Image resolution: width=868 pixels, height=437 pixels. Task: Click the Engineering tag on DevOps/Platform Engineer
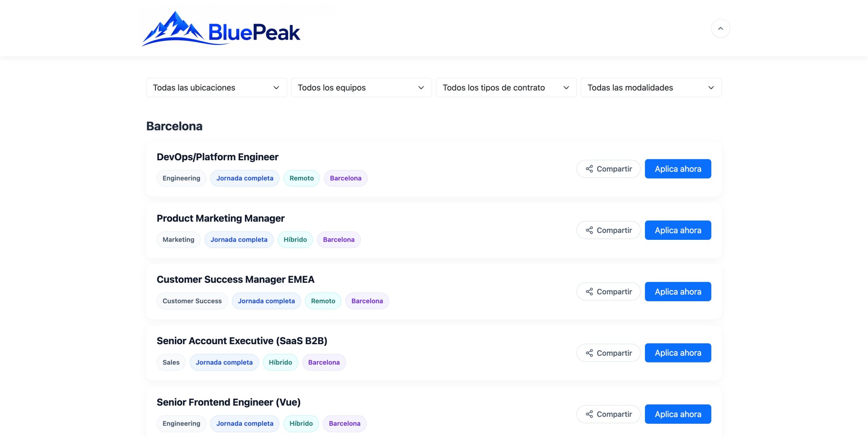pos(181,178)
